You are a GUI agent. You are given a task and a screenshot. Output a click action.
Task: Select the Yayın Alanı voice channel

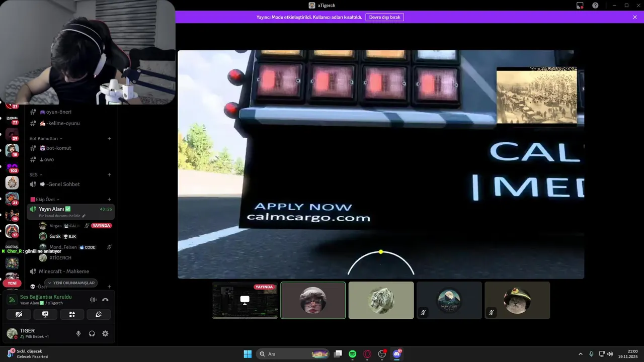pyautogui.click(x=70, y=212)
